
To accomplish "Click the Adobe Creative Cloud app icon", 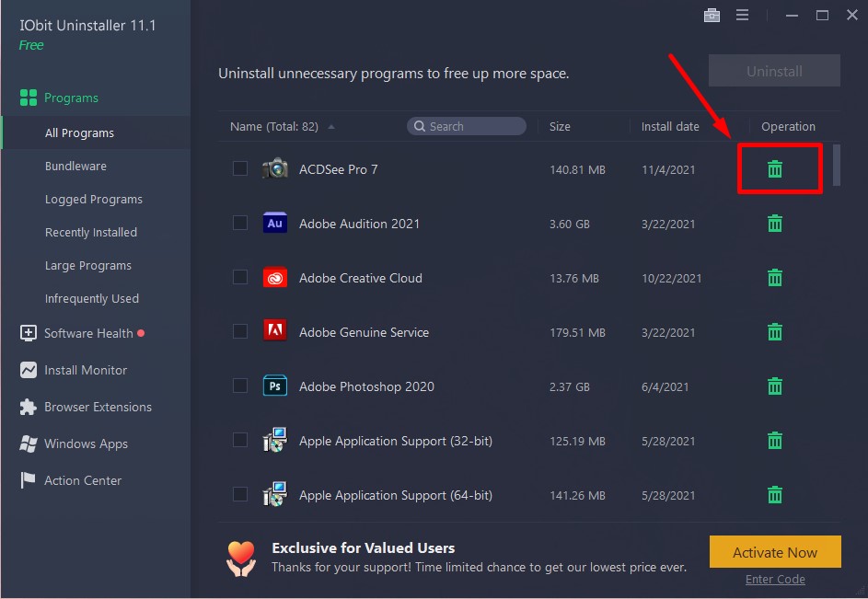I will [274, 278].
